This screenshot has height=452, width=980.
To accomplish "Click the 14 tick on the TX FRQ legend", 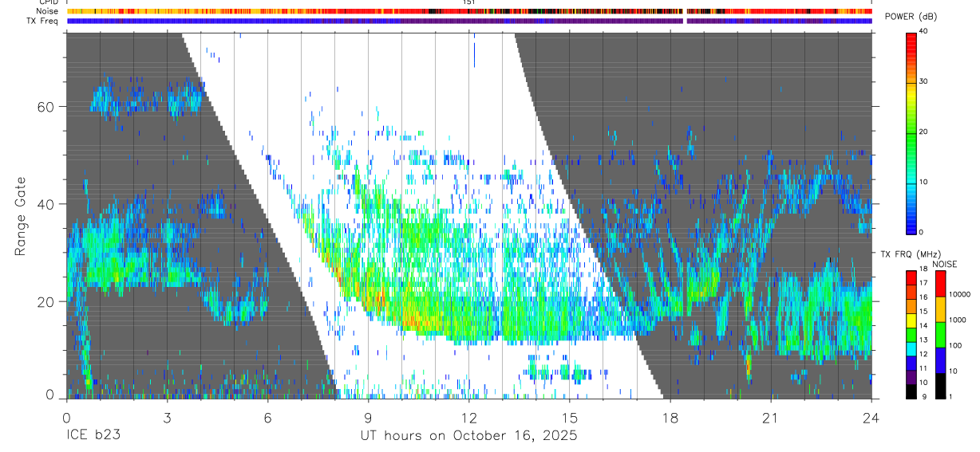I will click(923, 326).
